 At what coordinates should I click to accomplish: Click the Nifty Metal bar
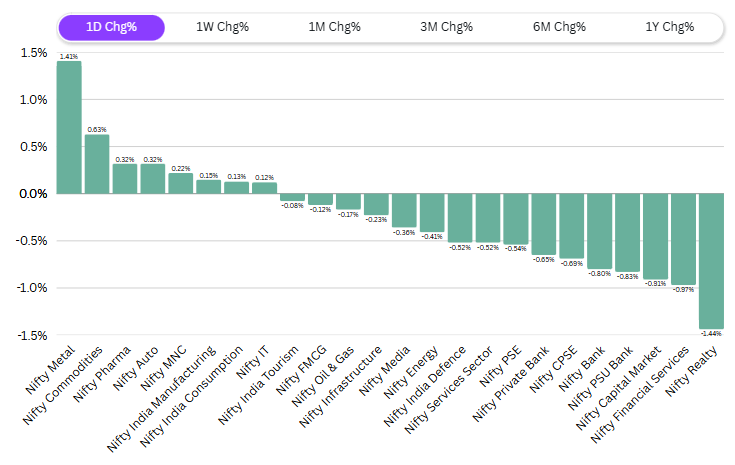(69, 127)
